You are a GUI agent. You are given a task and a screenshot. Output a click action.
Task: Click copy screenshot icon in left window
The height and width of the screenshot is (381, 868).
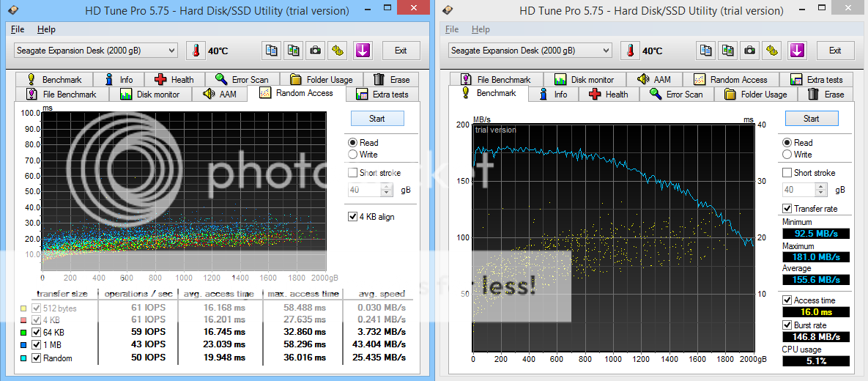(294, 51)
